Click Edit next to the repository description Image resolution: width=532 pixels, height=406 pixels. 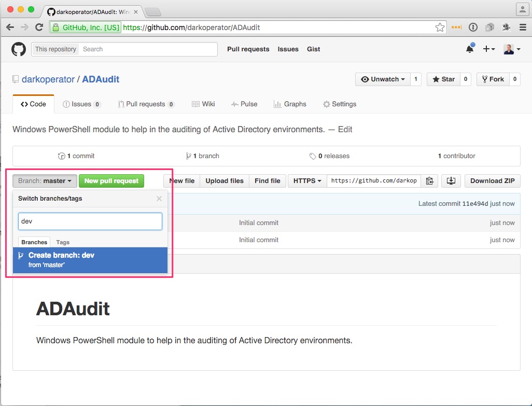coord(345,130)
